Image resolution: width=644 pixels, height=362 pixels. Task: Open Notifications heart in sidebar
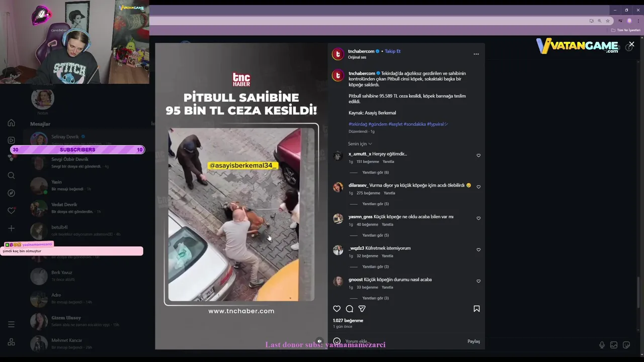pos(11,211)
